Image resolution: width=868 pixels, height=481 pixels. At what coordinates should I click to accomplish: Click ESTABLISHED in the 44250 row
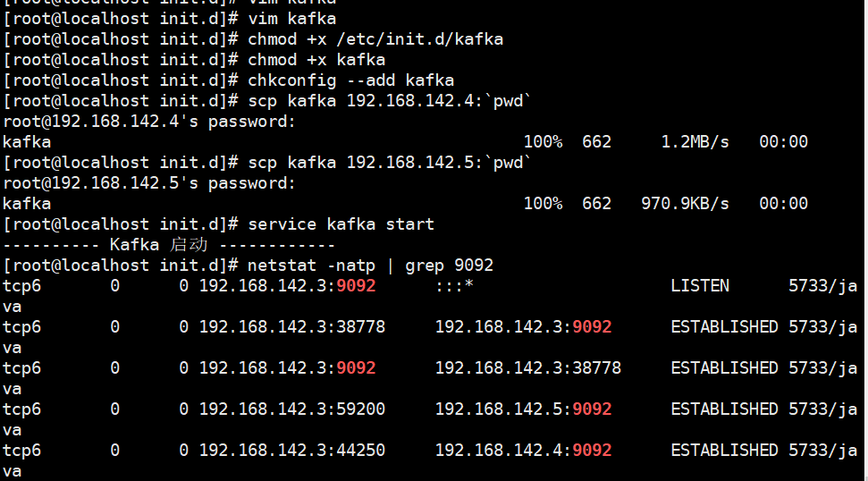point(724,451)
